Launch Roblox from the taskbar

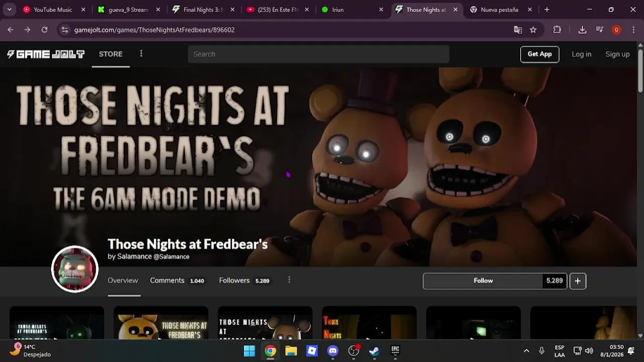click(x=312, y=350)
